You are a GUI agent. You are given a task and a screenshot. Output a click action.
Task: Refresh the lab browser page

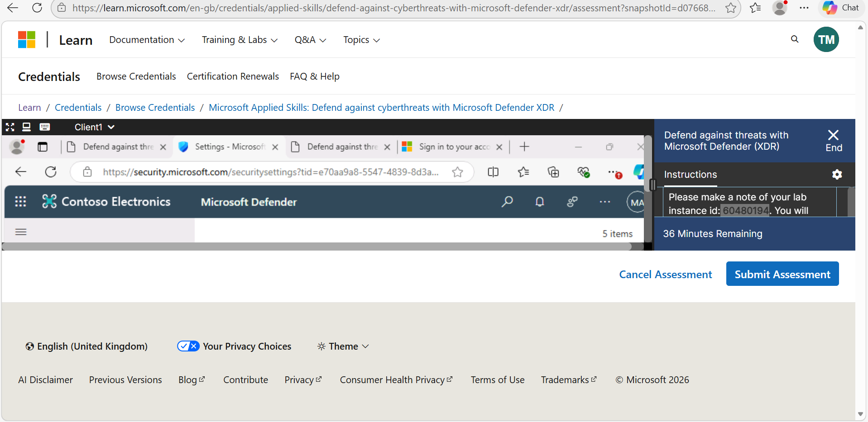(x=51, y=172)
